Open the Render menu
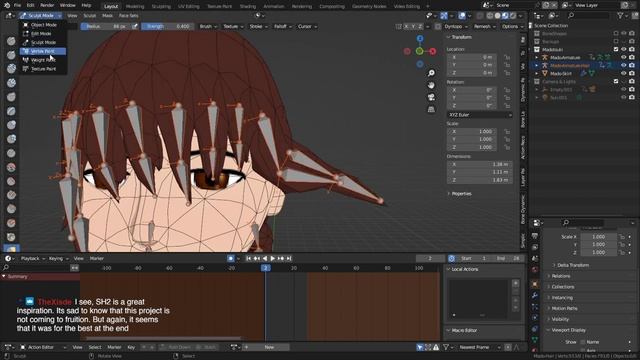This screenshot has height=360, width=640. [47, 5]
